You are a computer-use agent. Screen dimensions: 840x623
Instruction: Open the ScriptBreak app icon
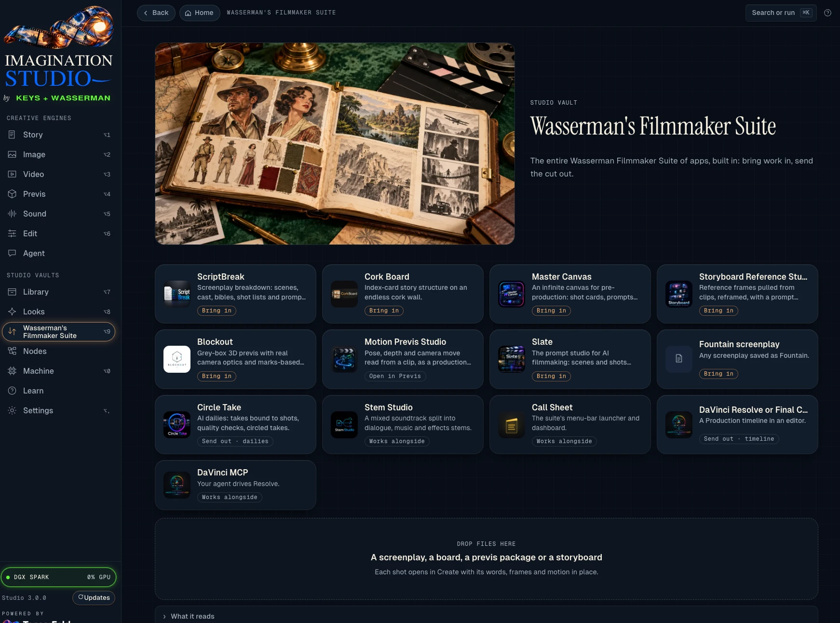177,294
